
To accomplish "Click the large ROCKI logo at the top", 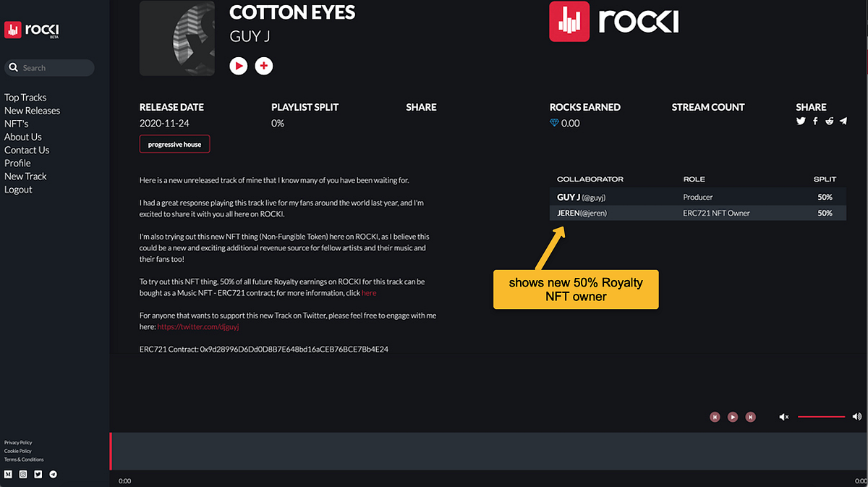I will click(x=614, y=21).
